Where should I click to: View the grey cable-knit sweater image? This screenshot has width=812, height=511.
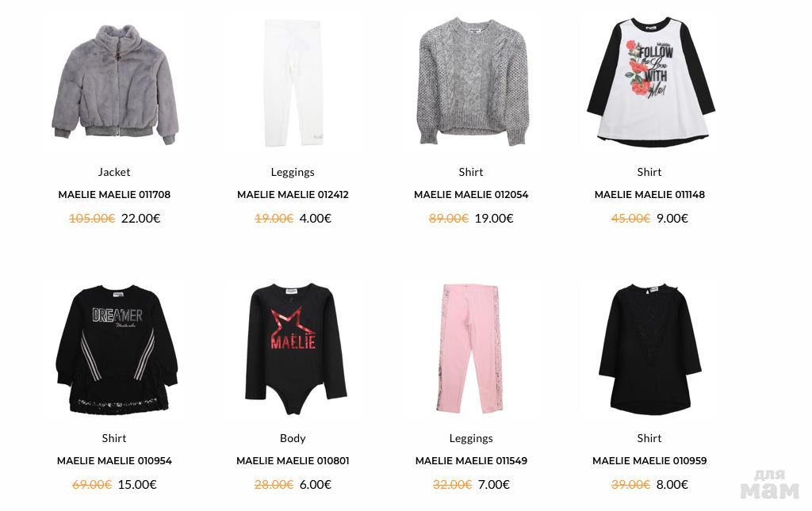click(x=471, y=82)
